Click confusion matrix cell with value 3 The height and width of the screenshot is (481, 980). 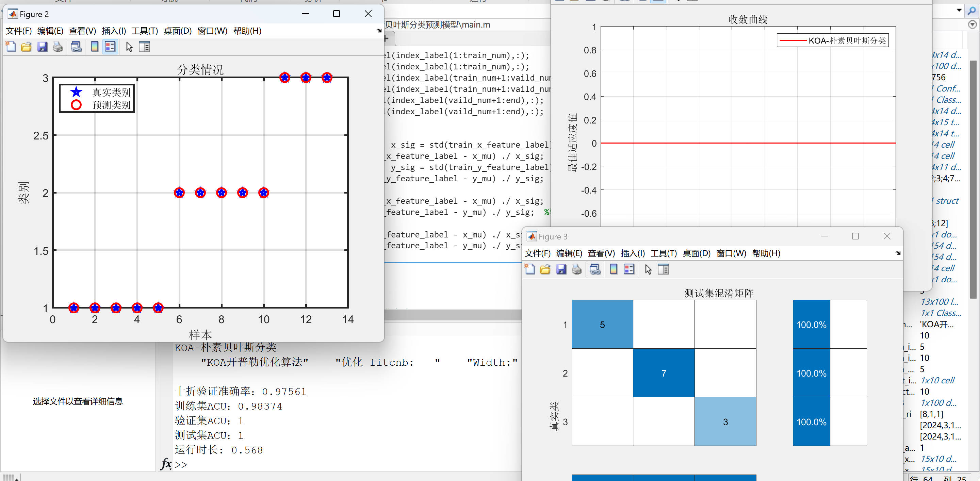click(x=725, y=422)
